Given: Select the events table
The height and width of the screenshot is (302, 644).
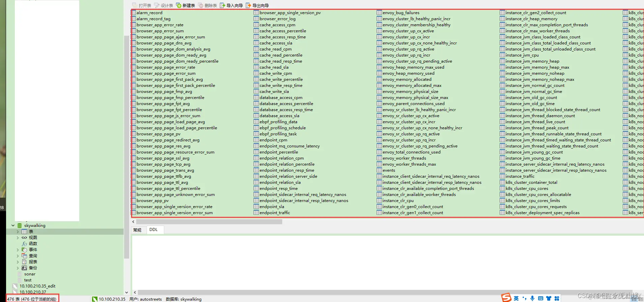Looking at the screenshot, I should (x=389, y=170).
